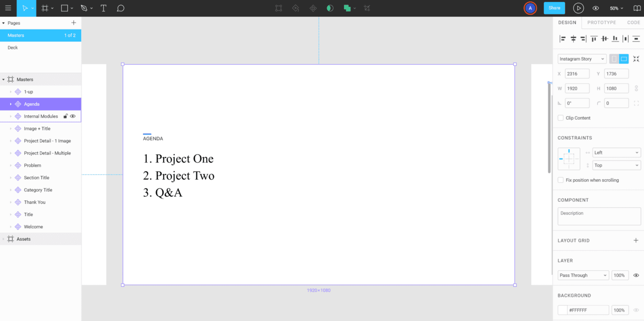This screenshot has width=644, height=321.
Task: Toggle background fill visibility eye
Action: tap(636, 310)
